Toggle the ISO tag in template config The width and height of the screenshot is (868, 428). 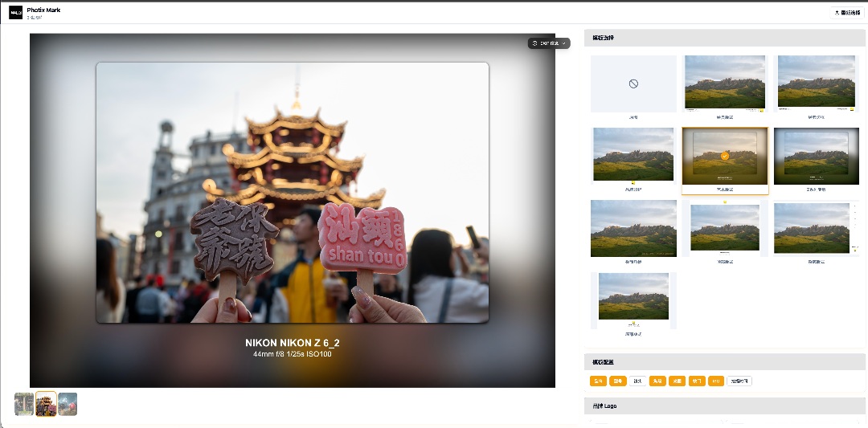point(715,381)
